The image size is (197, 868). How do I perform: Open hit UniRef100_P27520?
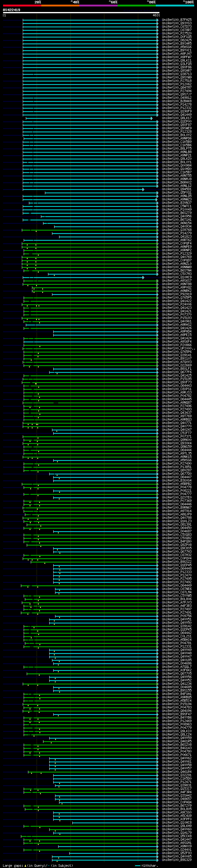pos(176,33)
